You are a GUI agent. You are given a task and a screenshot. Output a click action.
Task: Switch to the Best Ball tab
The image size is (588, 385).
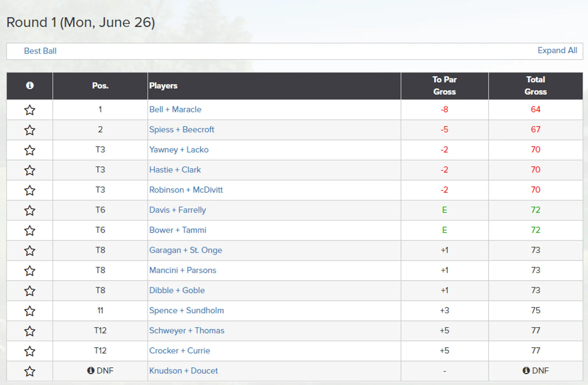point(40,51)
